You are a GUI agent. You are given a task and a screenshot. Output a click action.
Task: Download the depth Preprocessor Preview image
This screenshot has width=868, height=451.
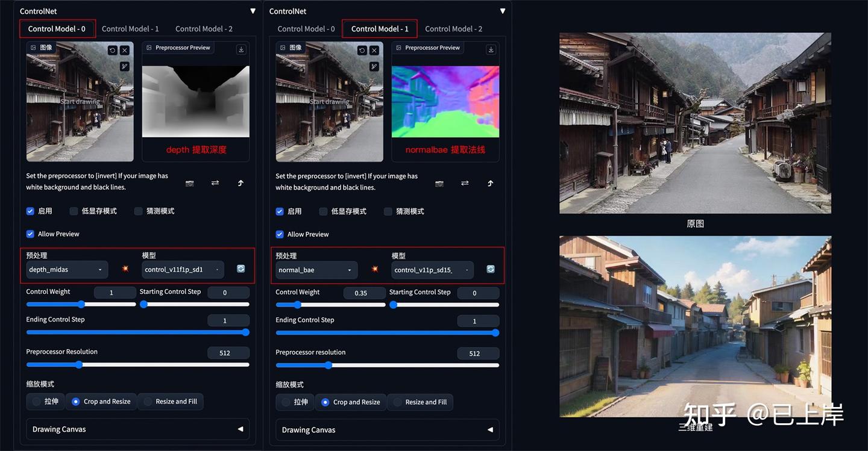[x=241, y=49]
